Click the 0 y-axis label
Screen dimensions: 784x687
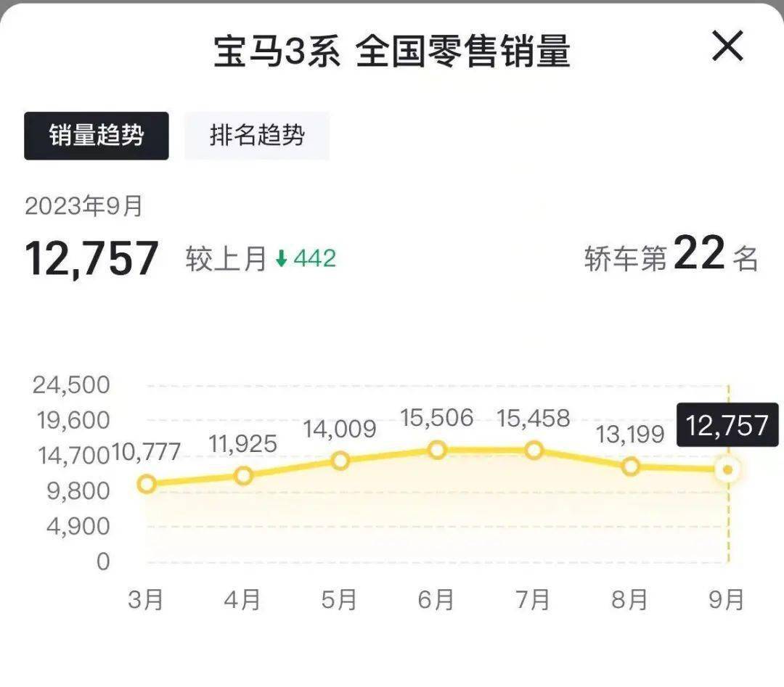(103, 561)
